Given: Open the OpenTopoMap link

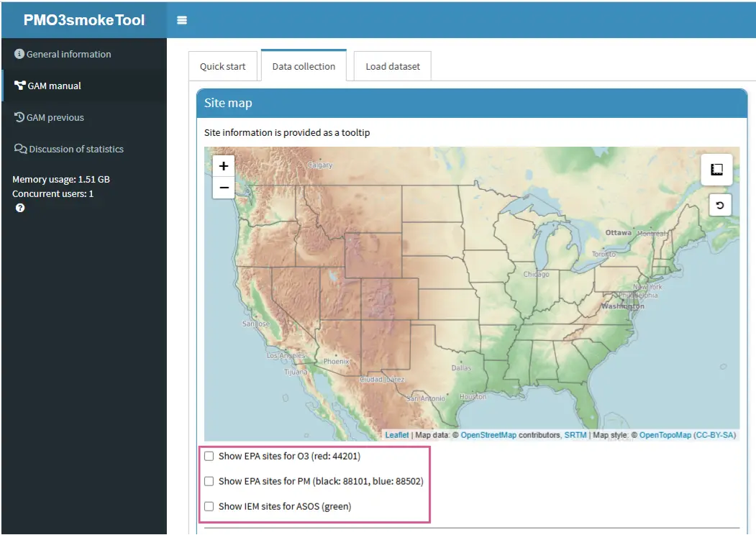Looking at the screenshot, I should pos(665,435).
